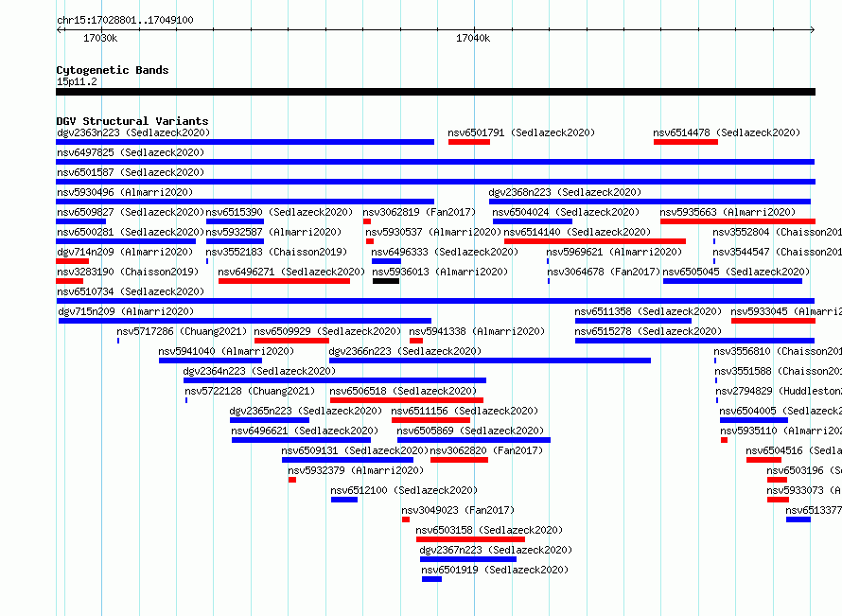Open the nsv6496333 (Sedlazeck2020) label
Viewport: 842px width, 616px height.
click(x=445, y=252)
